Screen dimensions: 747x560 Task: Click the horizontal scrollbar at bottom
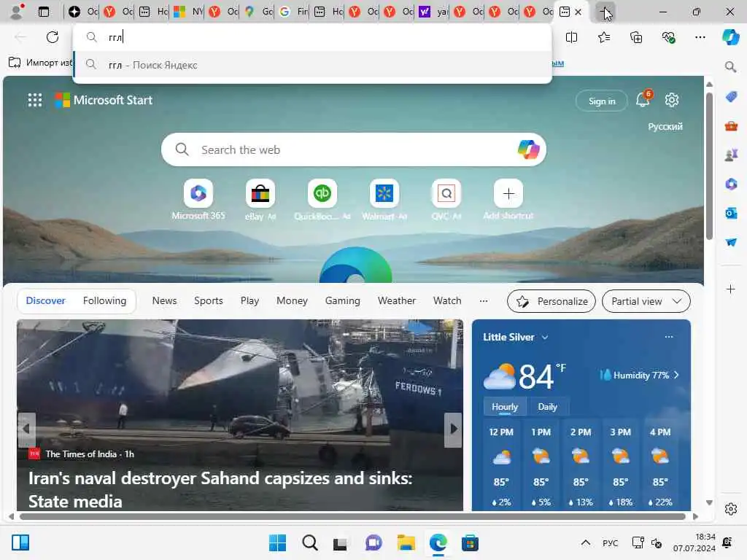coord(352,517)
